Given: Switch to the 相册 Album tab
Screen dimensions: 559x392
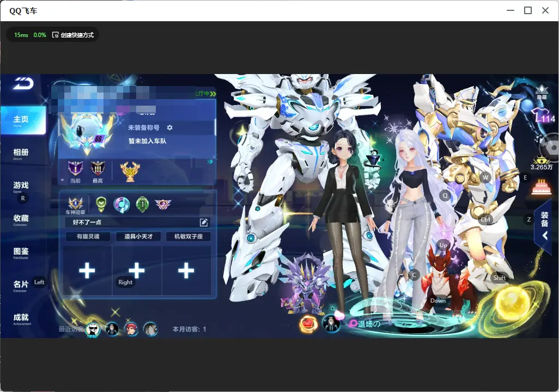Looking at the screenshot, I should [x=21, y=154].
